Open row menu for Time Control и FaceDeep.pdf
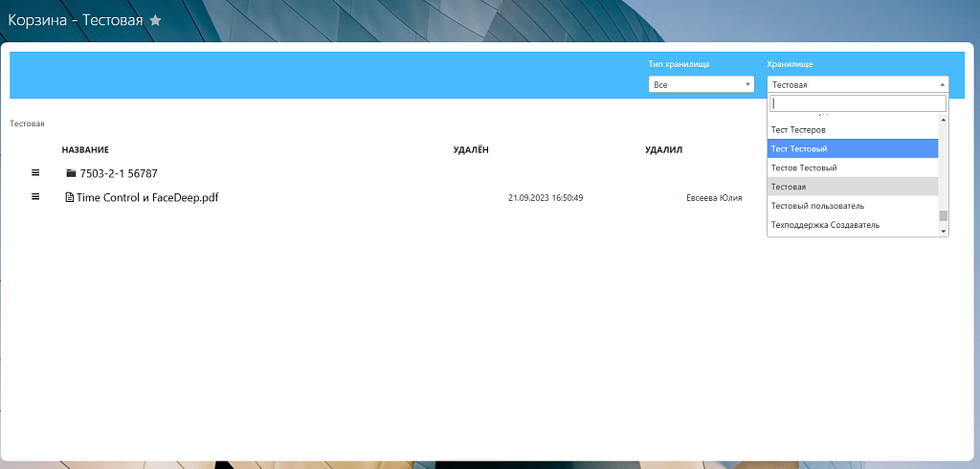 click(35, 197)
